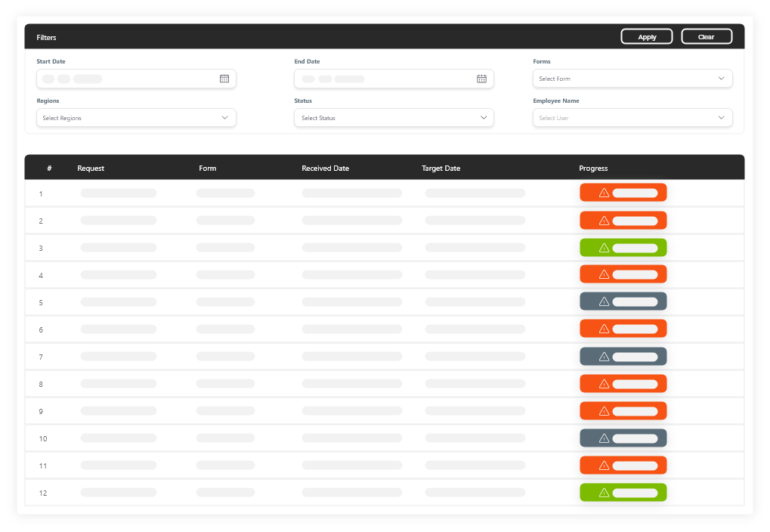Sort by the Target Date column header
The height and width of the screenshot is (532, 770).
click(x=441, y=168)
